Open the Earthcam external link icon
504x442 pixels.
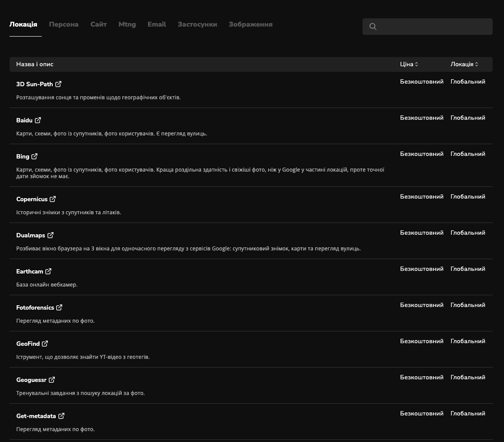click(48, 271)
